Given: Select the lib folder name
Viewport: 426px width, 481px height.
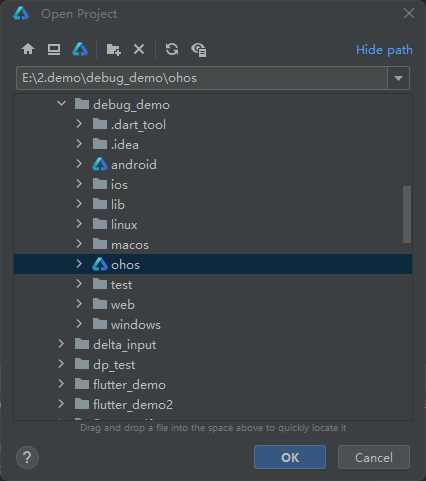Looking at the screenshot, I should click(x=118, y=205).
